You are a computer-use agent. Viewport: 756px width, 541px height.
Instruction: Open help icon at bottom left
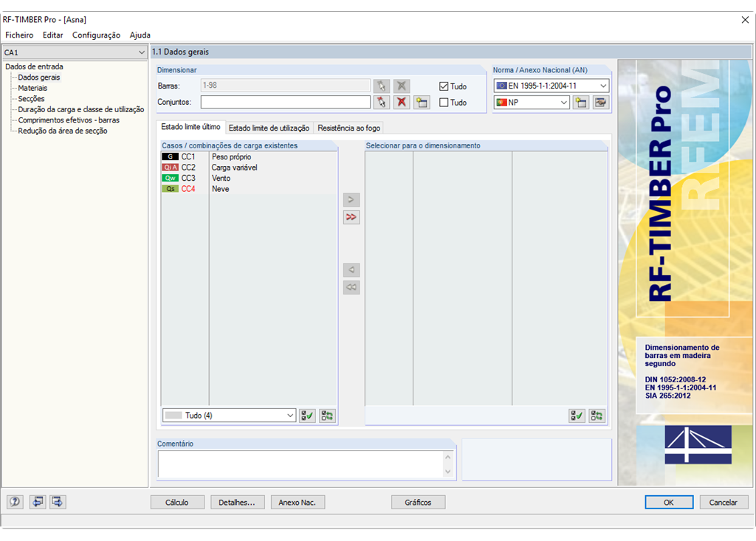coord(15,502)
